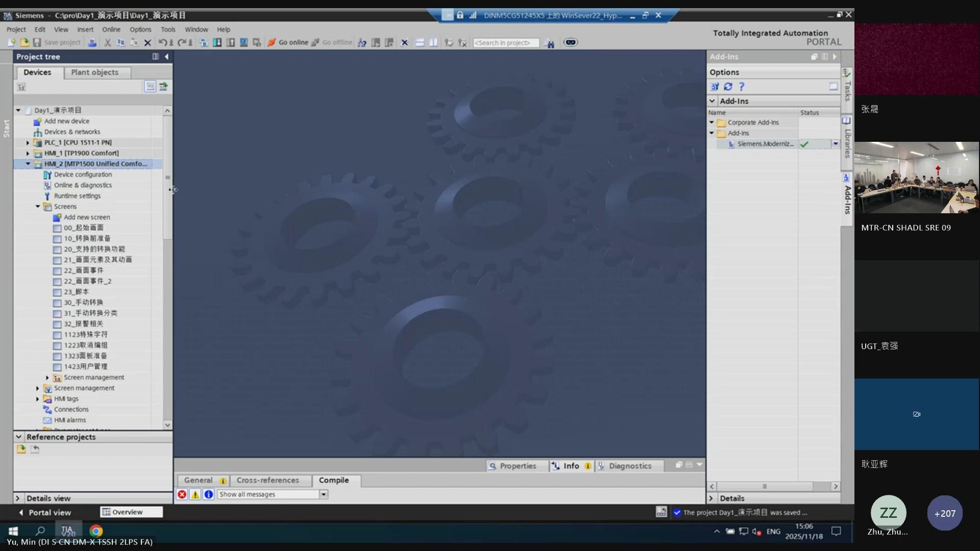Click binoculars search icon beside search field
This screenshot has width=980, height=551.
coord(550,43)
